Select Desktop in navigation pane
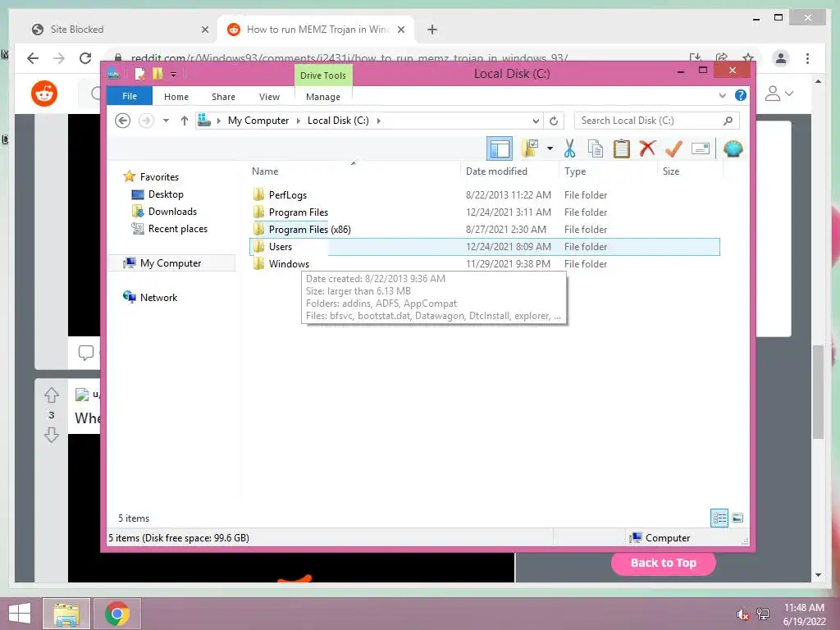840x630 pixels. click(x=166, y=194)
